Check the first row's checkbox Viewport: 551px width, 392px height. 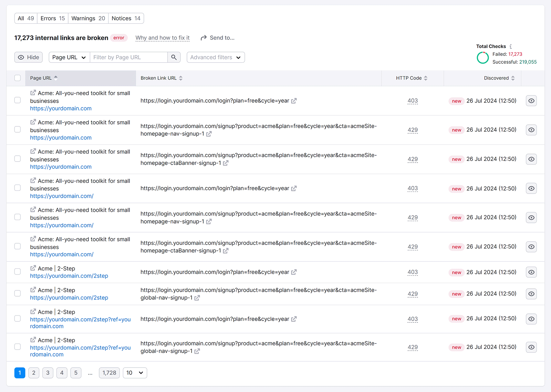(18, 100)
